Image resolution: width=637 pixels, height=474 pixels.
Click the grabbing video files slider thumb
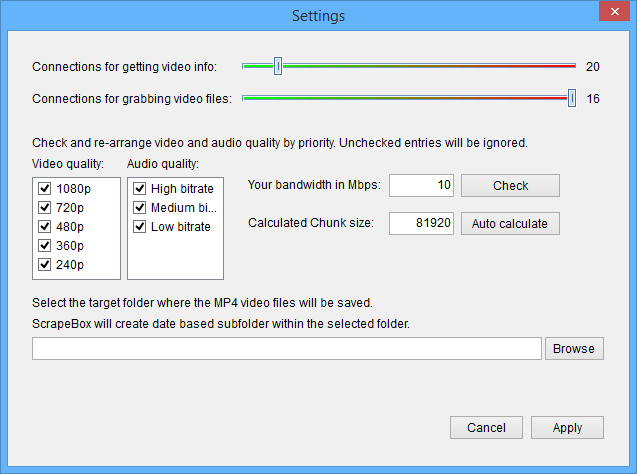point(571,98)
